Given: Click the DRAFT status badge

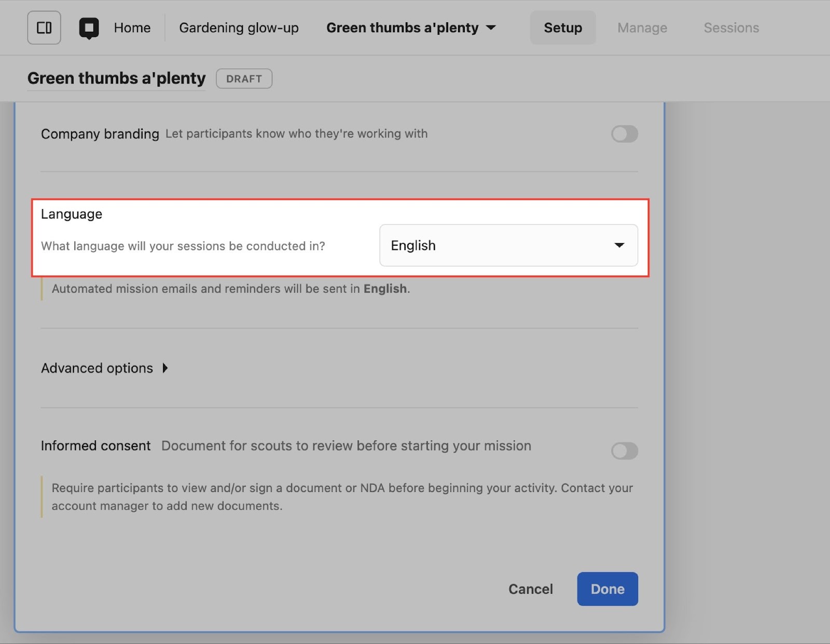Looking at the screenshot, I should pos(244,79).
